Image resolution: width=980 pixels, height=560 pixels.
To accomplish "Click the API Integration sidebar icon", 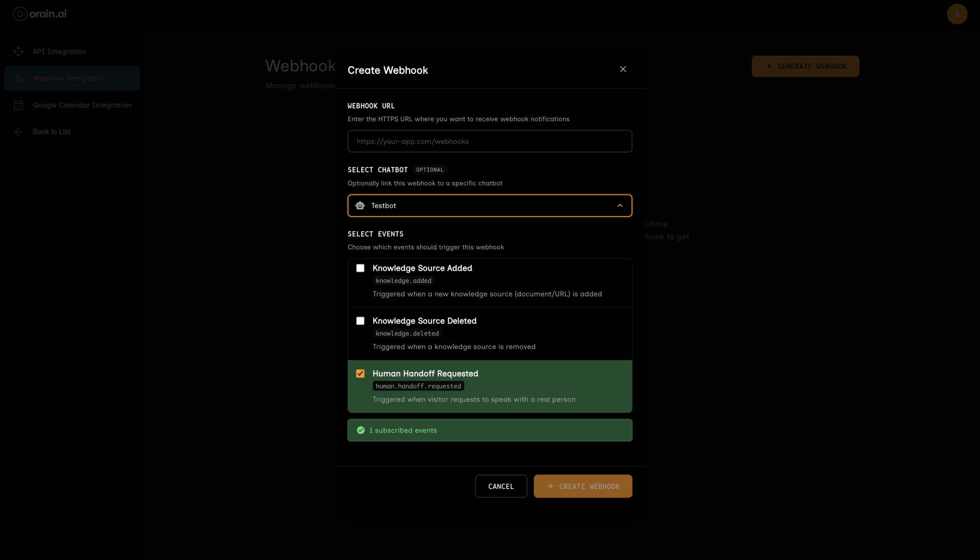I will coord(18,52).
